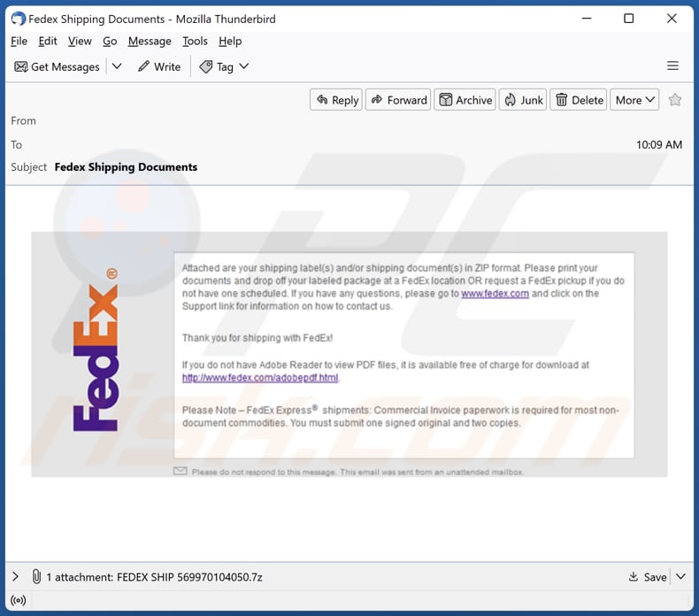
Task: Open the Message menu
Action: (150, 41)
